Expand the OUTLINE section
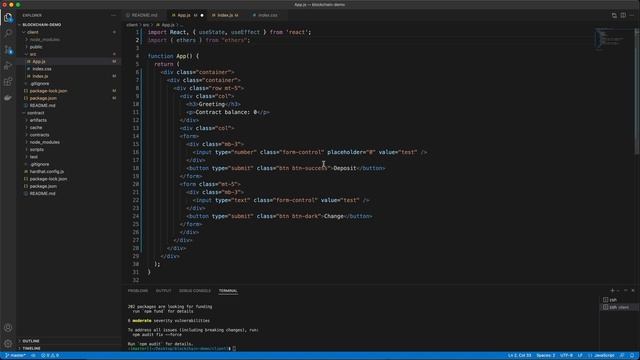 tap(69, 341)
